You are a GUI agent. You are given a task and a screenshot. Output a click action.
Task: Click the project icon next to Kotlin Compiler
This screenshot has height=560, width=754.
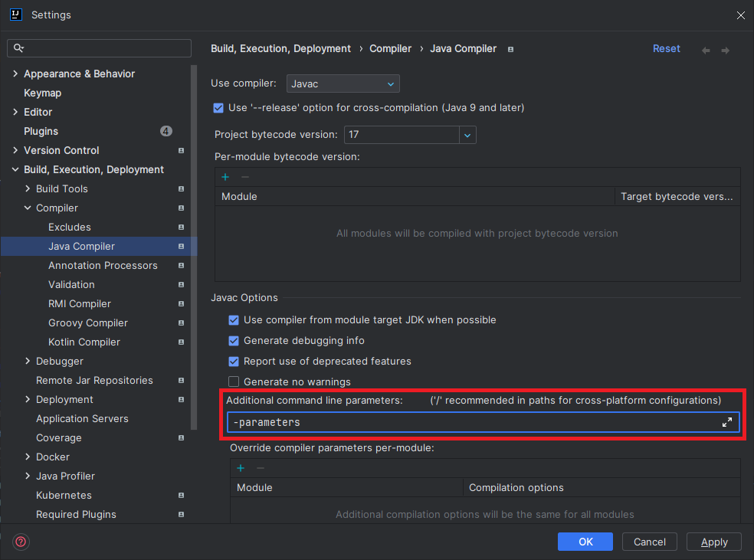click(182, 342)
